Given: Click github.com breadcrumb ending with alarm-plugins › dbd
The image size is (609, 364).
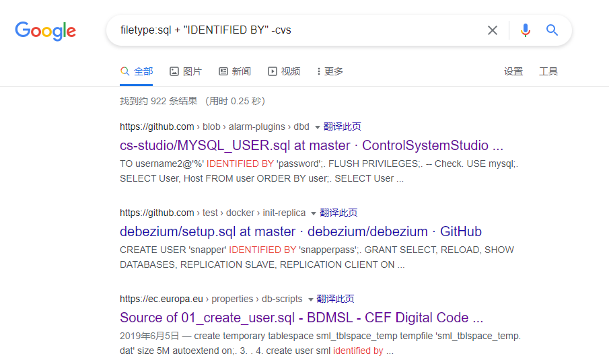Looking at the screenshot, I should 215,126.
